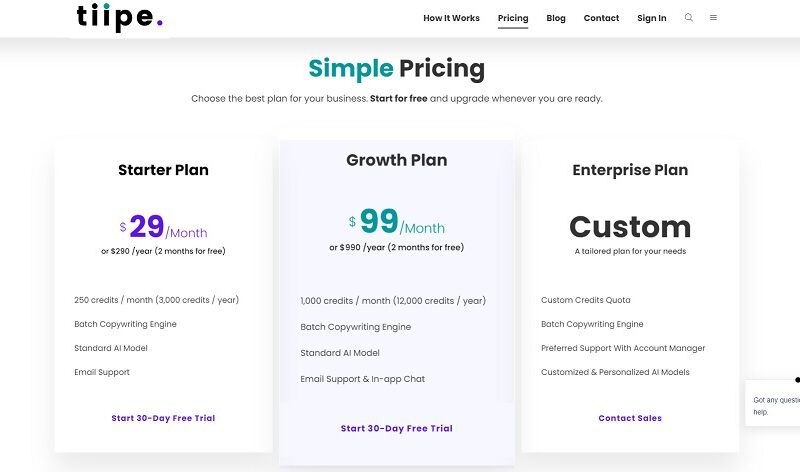This screenshot has height=472, width=800.
Task: Click the Custom price text
Action: pyautogui.click(x=630, y=226)
